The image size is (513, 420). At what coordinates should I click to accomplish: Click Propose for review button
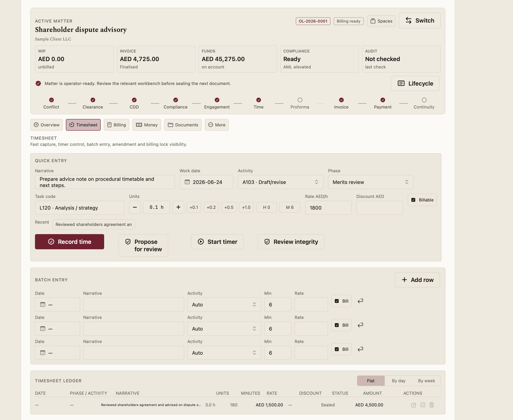[143, 245]
